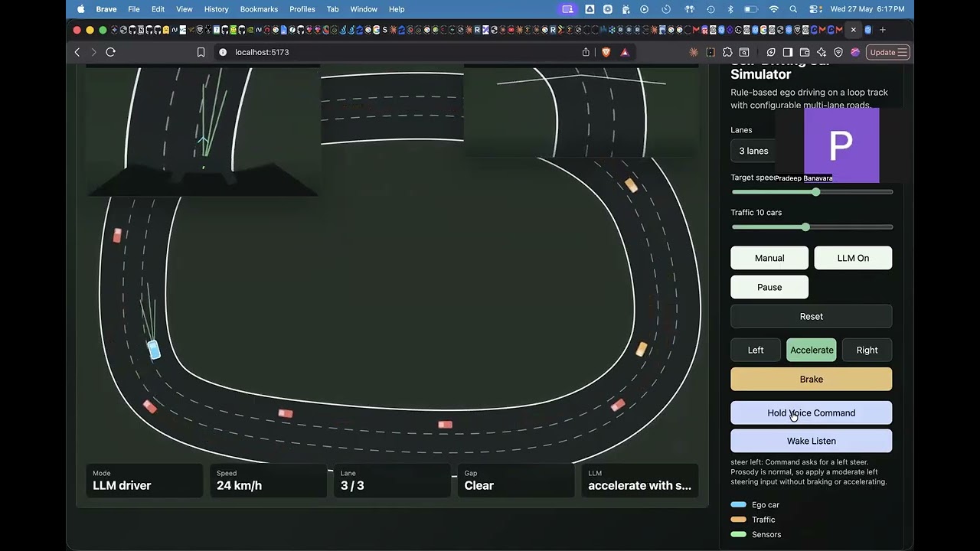Open Leo AI sparkle icon
The width and height of the screenshot is (980, 551).
822,52
